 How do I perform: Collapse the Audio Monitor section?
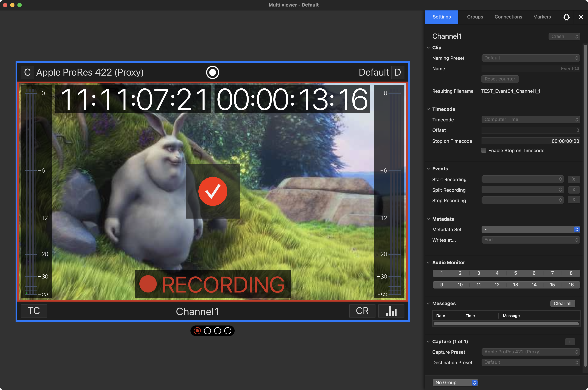pos(428,263)
